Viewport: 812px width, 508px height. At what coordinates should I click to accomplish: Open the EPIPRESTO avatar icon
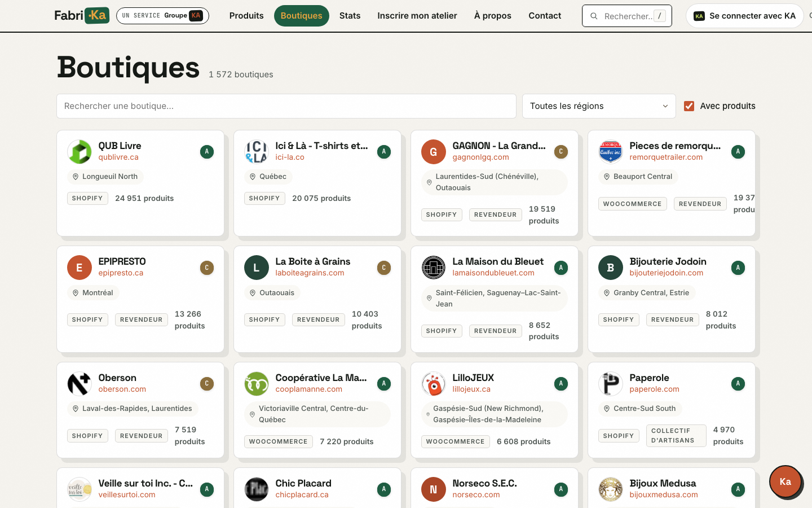point(80,268)
